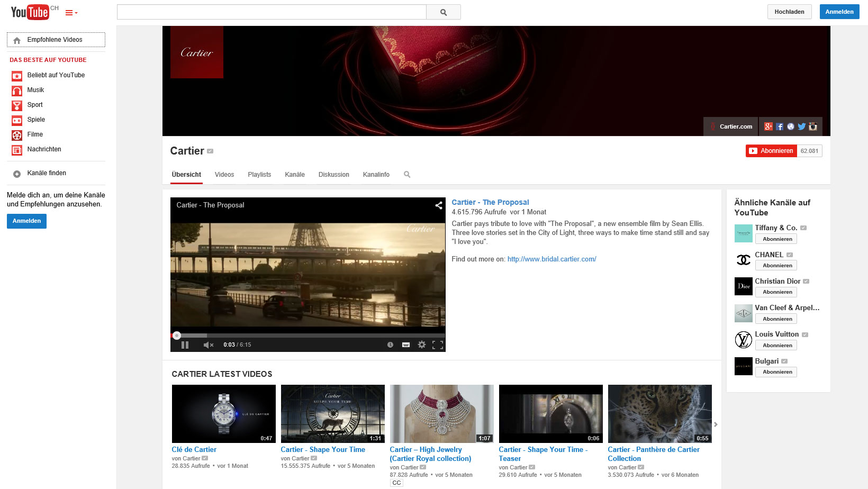Select the Übersicht tab
868x489 pixels.
pos(186,175)
